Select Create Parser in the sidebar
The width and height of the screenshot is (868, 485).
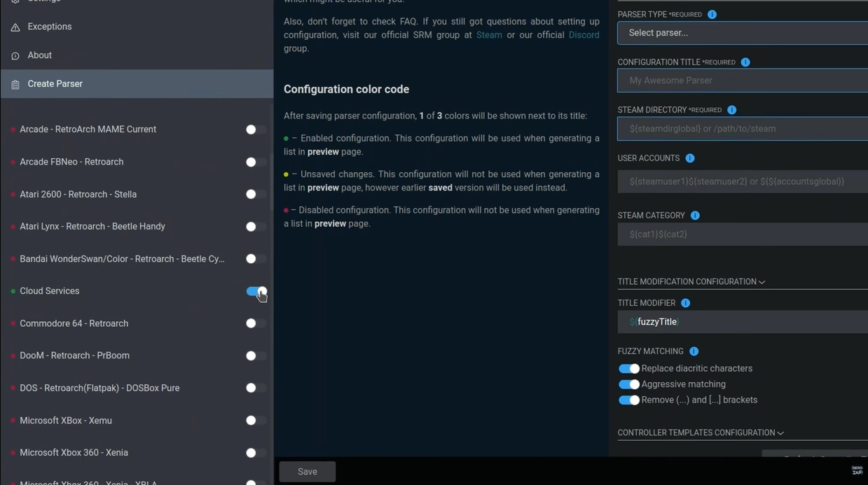click(55, 84)
